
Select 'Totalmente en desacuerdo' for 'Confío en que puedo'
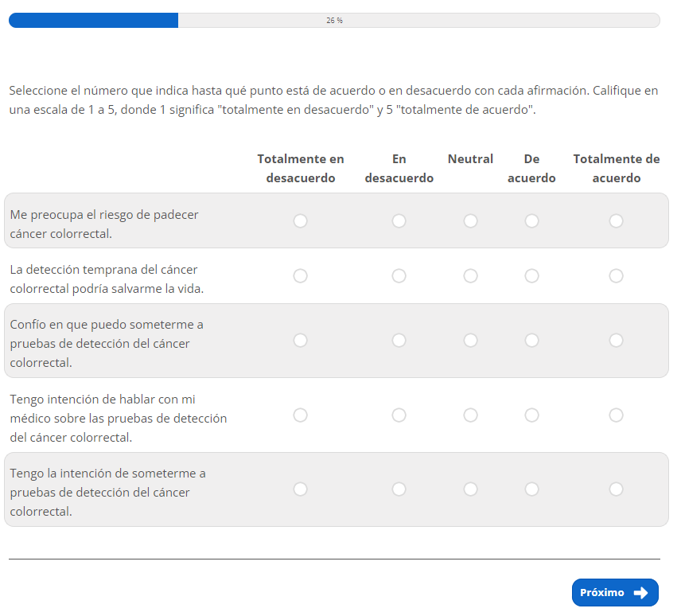pos(300,341)
